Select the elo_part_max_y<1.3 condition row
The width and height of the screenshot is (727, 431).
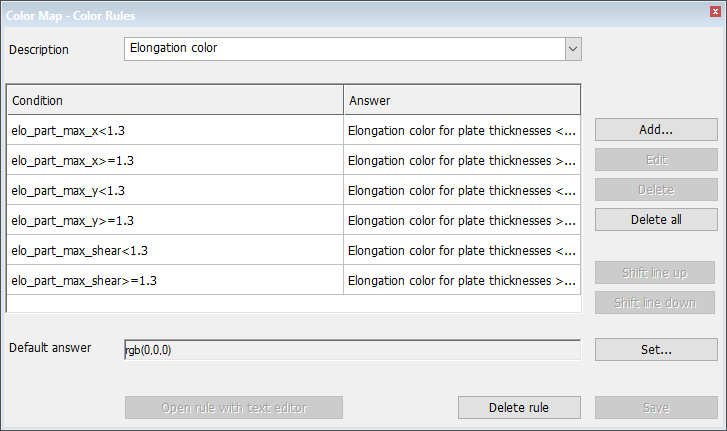[175, 190]
